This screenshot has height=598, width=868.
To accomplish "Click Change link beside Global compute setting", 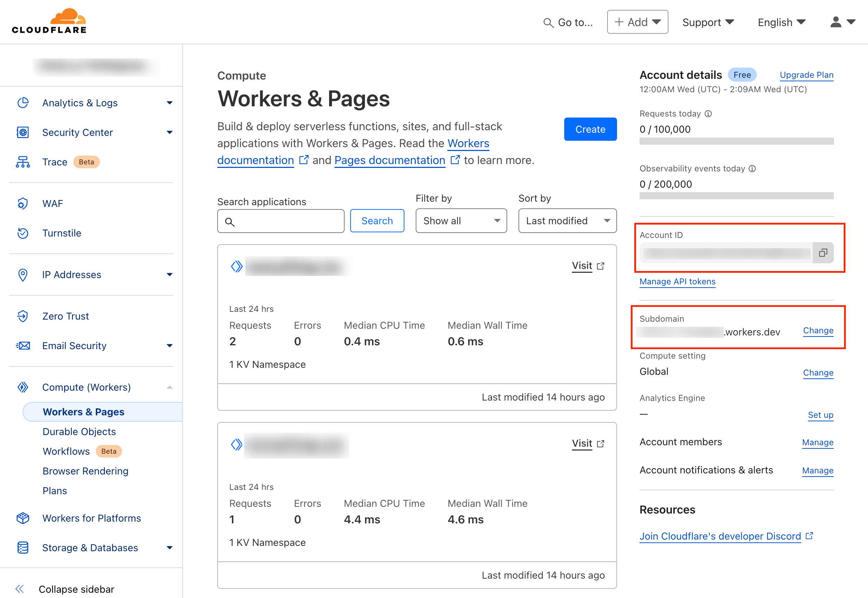I will coord(818,372).
